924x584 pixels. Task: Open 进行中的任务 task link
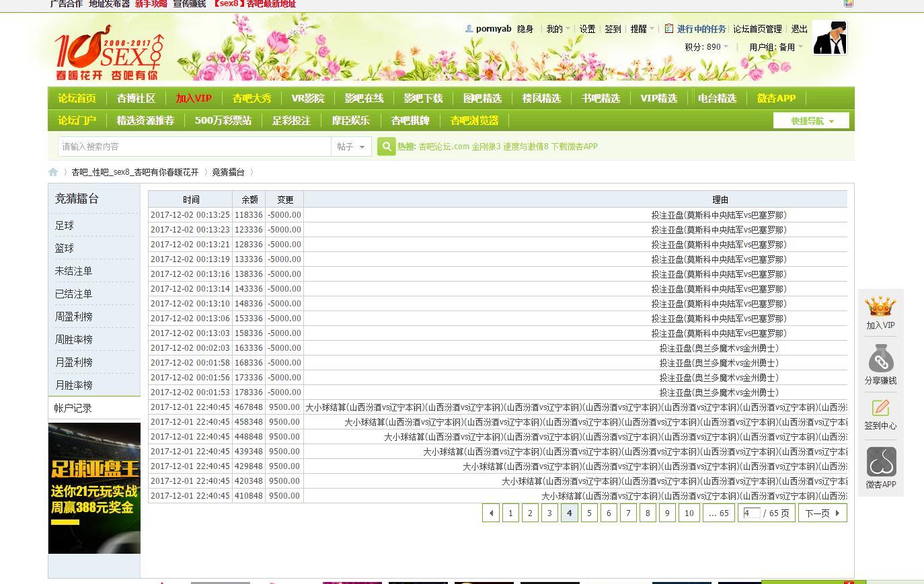(701, 29)
